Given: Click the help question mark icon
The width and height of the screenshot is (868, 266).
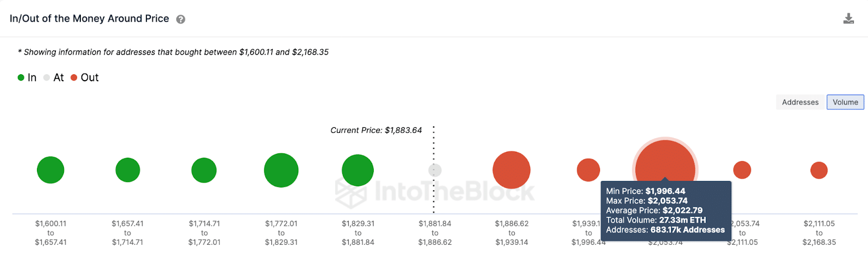Looking at the screenshot, I should (181, 19).
